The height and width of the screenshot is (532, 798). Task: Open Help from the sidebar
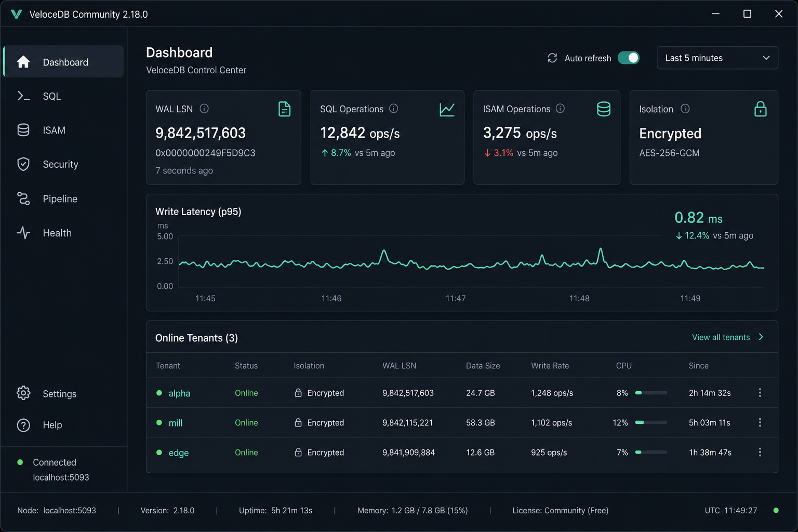click(63, 425)
